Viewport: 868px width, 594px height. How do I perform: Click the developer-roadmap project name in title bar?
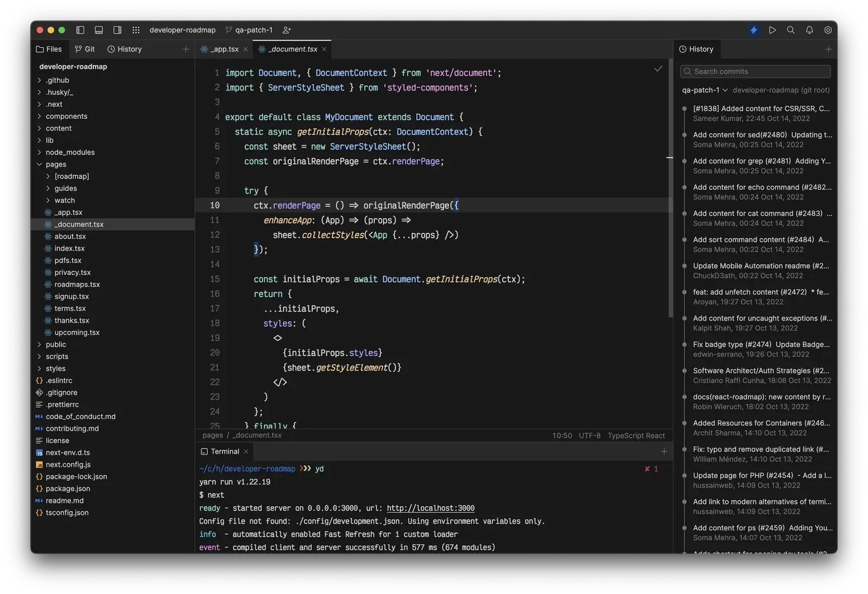point(182,30)
